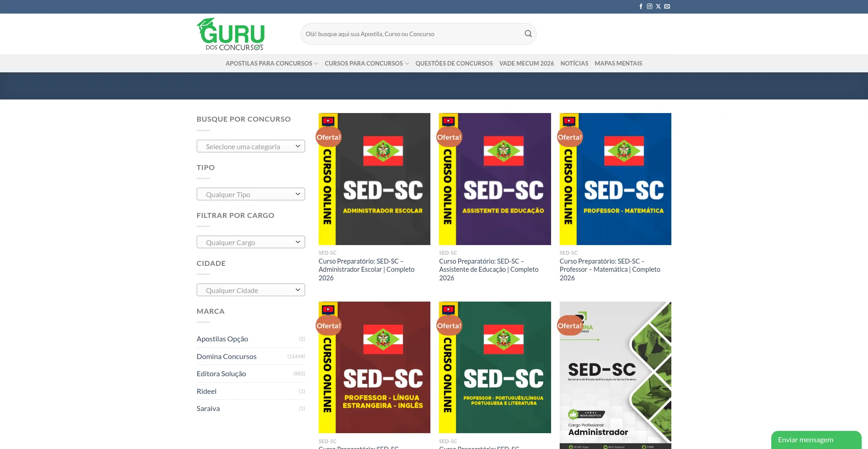Image resolution: width=868 pixels, height=449 pixels.
Task: Open SED-SC Língua Estrangeira Inglês cover image
Action: tap(374, 367)
